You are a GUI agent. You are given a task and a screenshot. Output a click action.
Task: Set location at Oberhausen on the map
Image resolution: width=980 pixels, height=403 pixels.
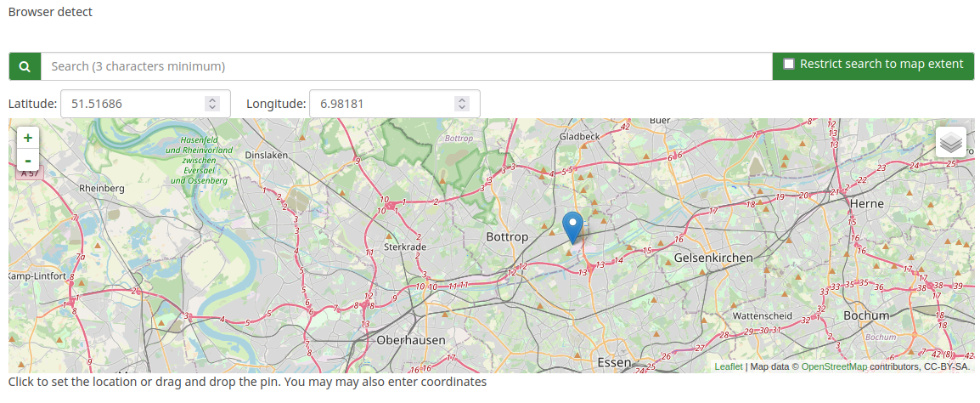click(411, 340)
